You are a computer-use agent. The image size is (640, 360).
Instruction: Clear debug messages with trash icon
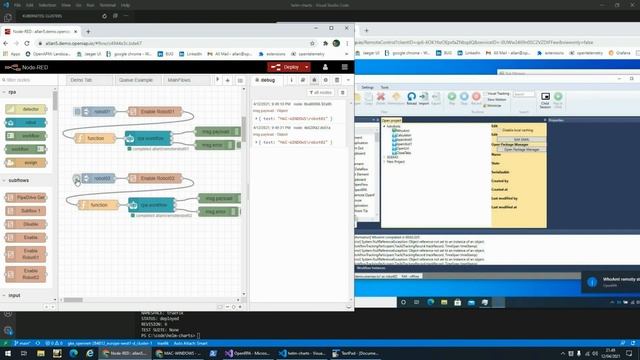(x=342, y=93)
